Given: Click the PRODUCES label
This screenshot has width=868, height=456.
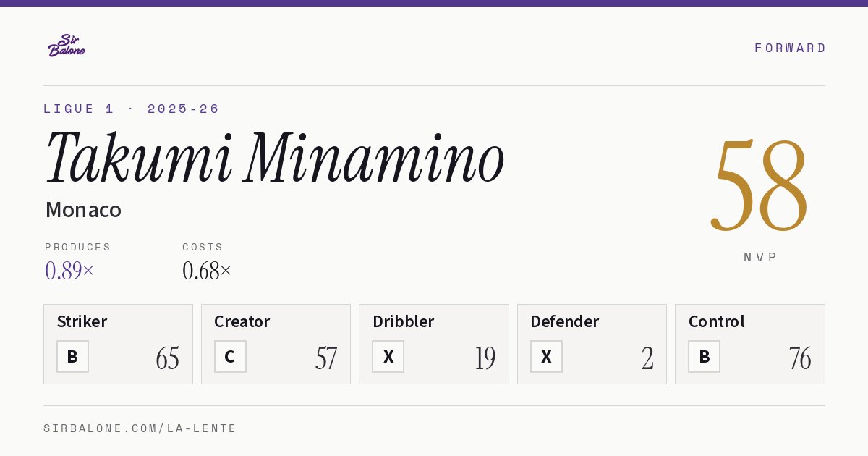Looking at the screenshot, I should pos(77,247).
